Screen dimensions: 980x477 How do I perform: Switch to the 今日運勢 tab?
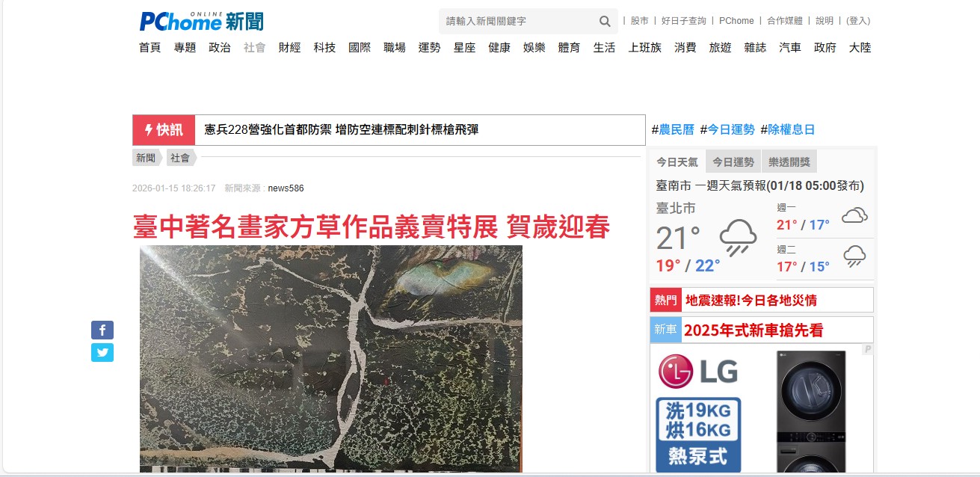click(x=733, y=161)
